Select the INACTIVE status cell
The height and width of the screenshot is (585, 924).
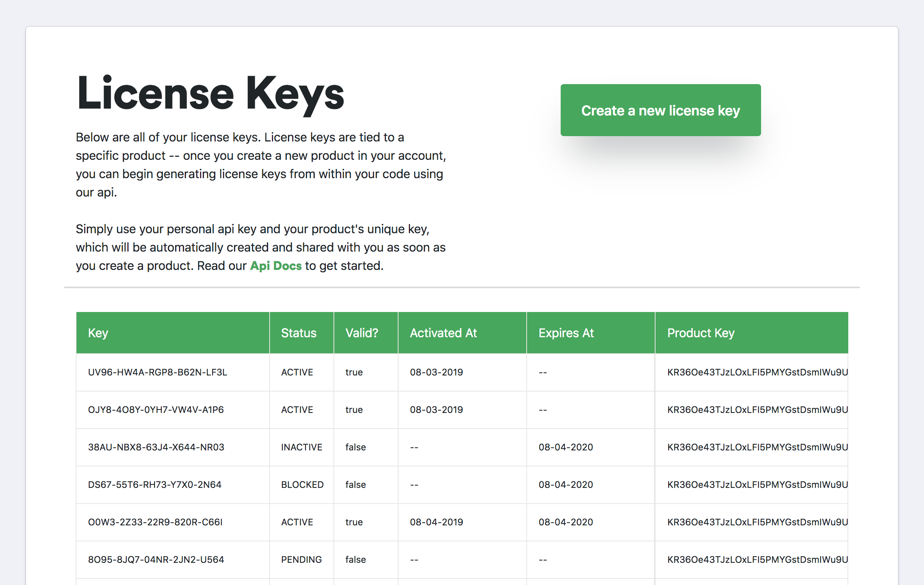(x=301, y=447)
